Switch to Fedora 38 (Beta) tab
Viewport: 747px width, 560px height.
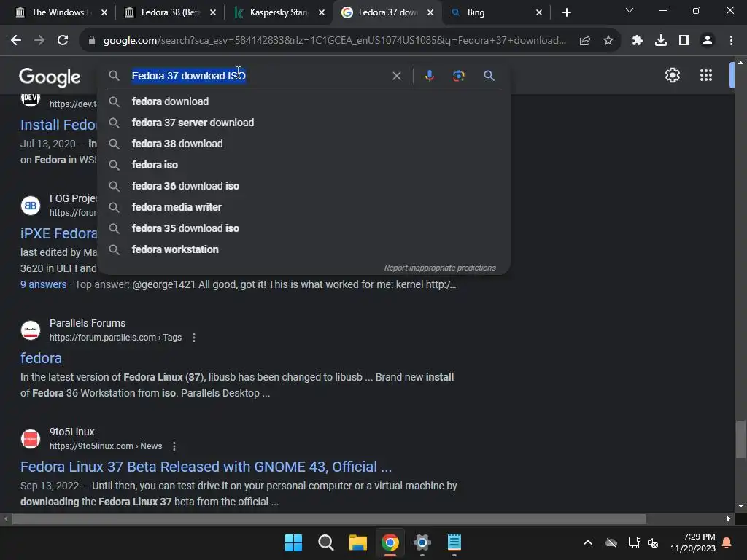pos(169,12)
